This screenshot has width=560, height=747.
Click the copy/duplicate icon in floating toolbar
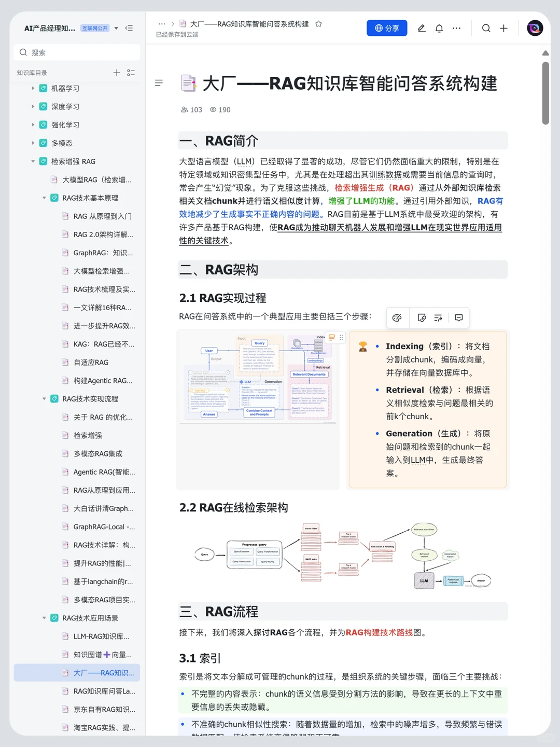click(422, 317)
